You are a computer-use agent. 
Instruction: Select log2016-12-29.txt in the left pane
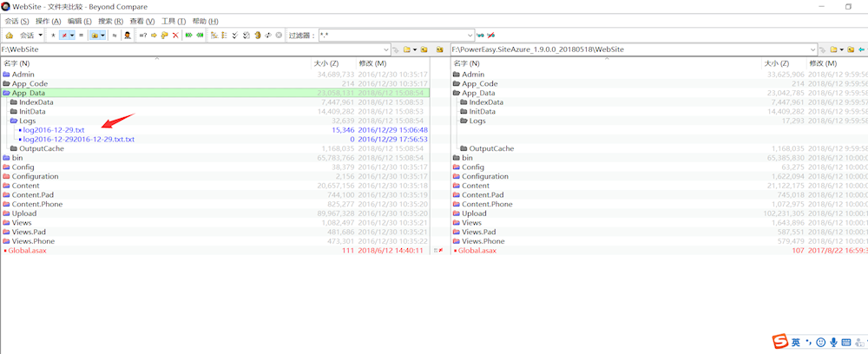point(54,130)
